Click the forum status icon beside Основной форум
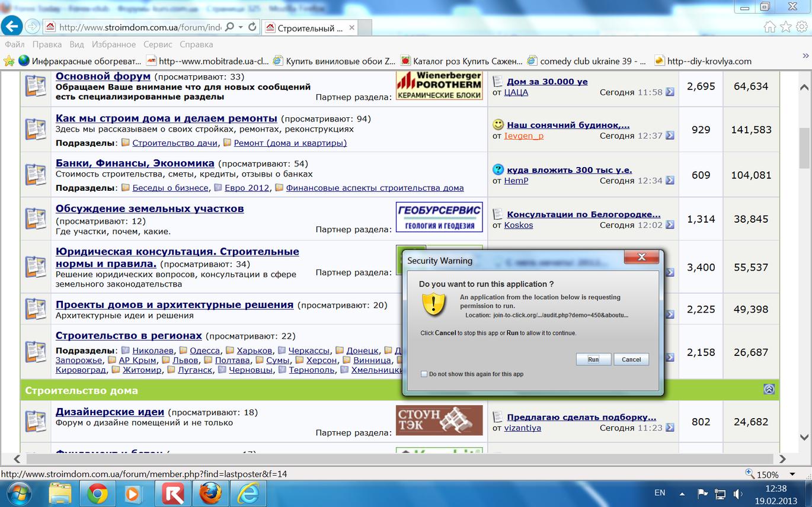This screenshot has width=812, height=507. click(36, 86)
